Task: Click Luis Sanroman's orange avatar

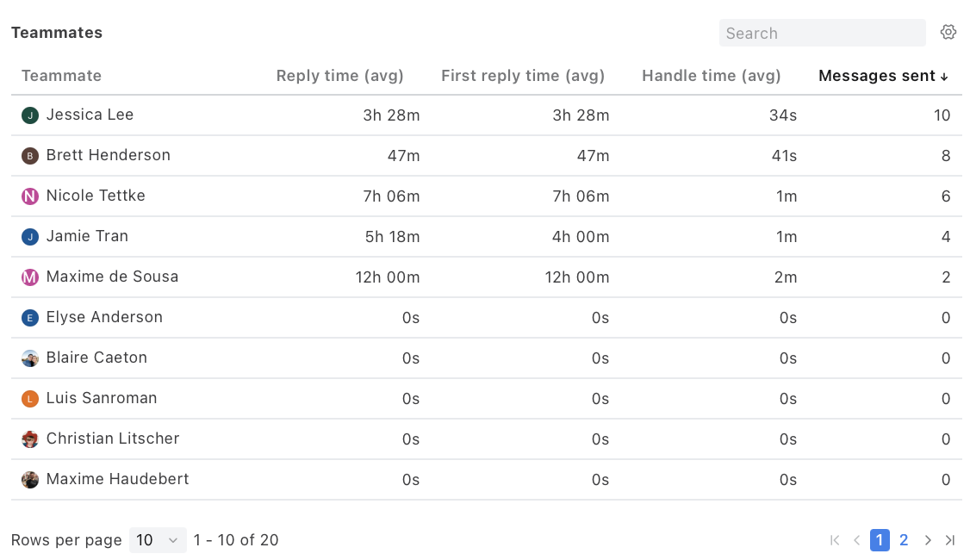Action: [x=29, y=399]
